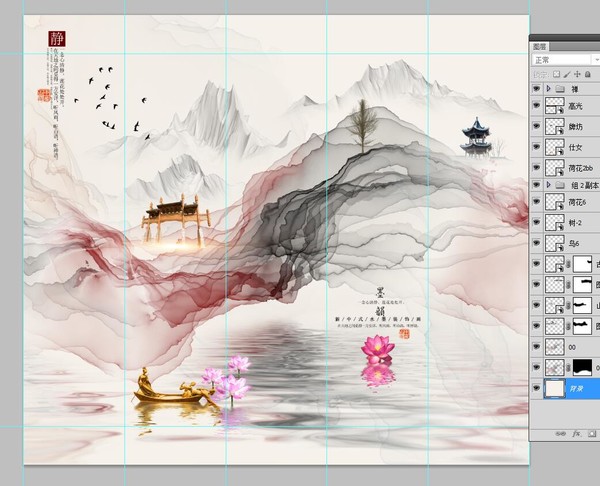Hide the 荷花2bb layer

(536, 168)
